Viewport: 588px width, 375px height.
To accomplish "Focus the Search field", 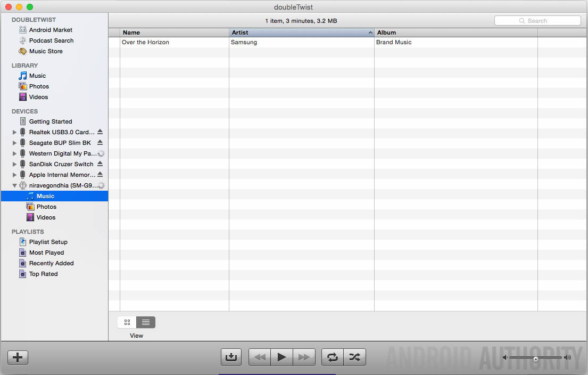I will click(537, 21).
